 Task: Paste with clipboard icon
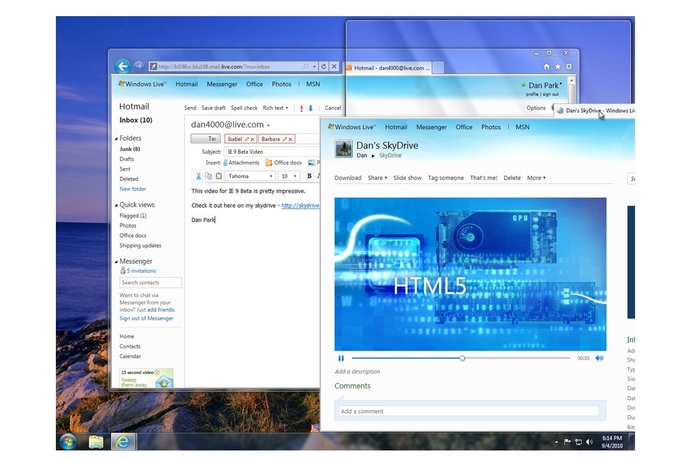click(218, 176)
